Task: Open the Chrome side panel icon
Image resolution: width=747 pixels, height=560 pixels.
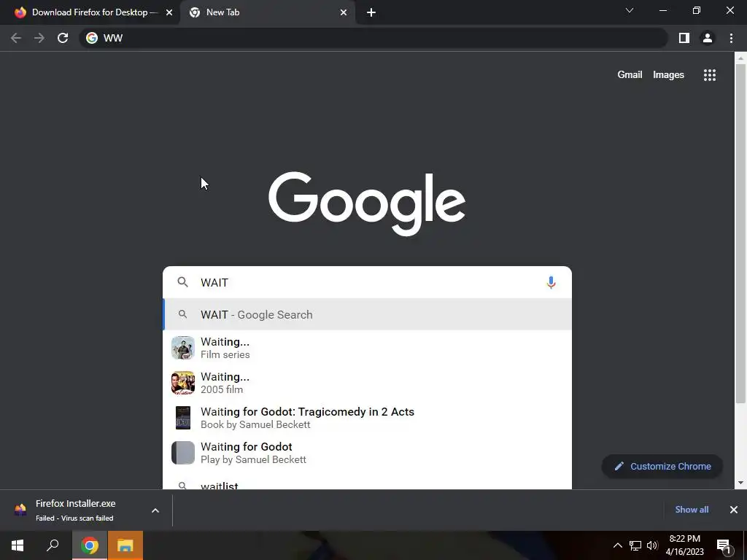Action: click(x=684, y=38)
